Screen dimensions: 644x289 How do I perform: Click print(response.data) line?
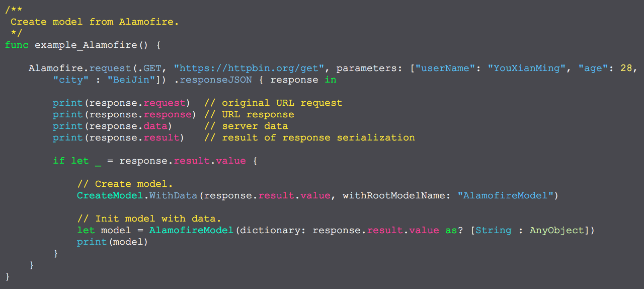coord(112,126)
